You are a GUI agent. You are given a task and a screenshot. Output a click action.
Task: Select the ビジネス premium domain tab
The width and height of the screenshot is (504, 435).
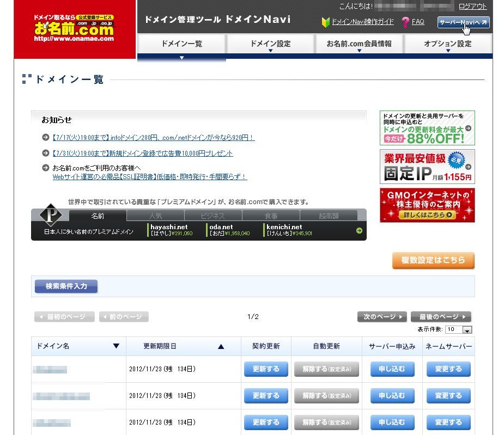pos(213,216)
